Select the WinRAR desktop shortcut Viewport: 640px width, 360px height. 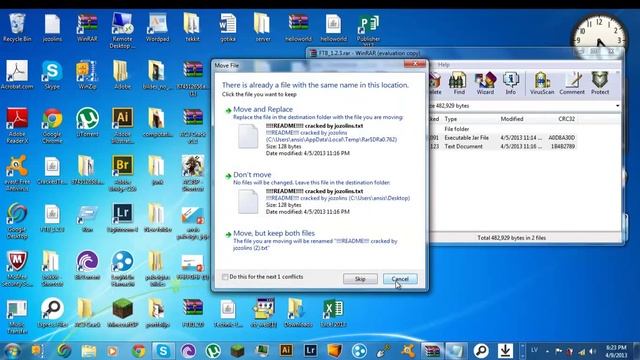pos(87,27)
